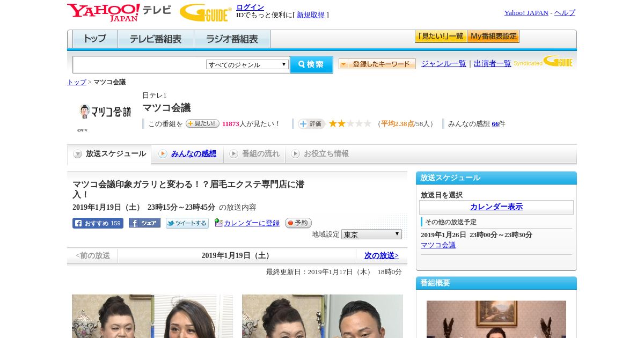Click the magnifier 検索 search button
The height and width of the screenshot is (338, 644).
click(x=311, y=64)
